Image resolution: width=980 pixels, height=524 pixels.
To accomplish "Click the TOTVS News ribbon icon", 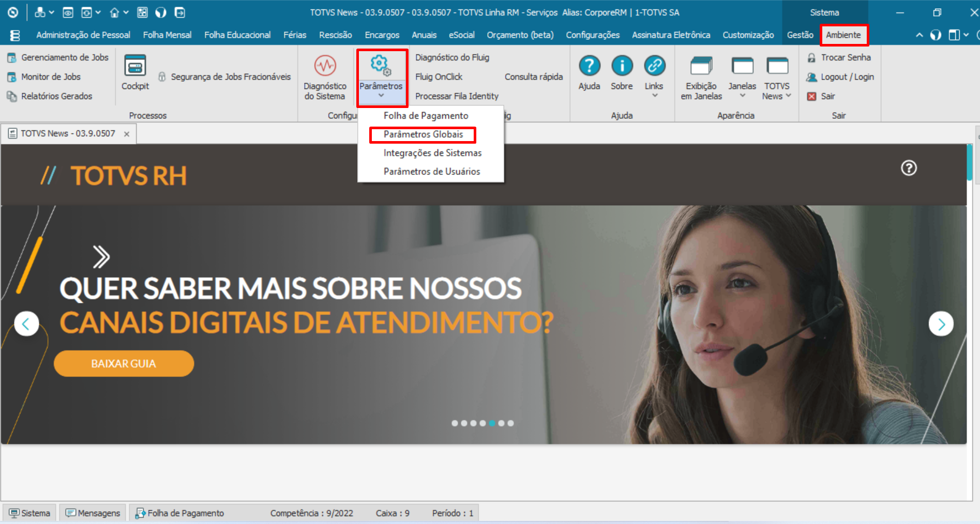I will [x=777, y=66].
